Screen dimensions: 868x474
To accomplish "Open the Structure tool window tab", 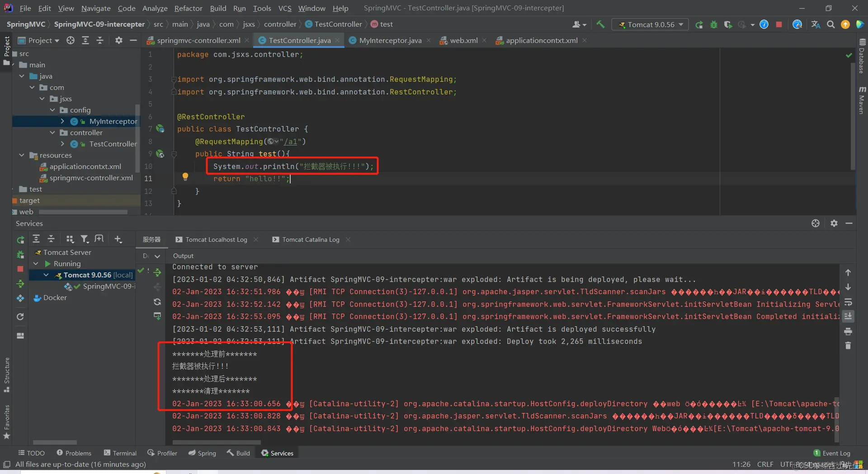I will pyautogui.click(x=7, y=375).
